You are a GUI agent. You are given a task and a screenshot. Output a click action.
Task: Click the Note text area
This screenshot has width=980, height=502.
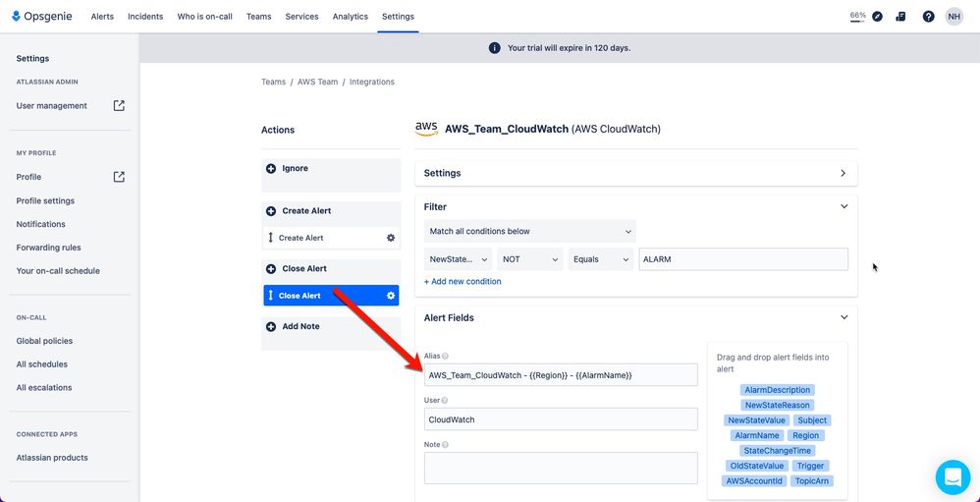click(x=561, y=469)
